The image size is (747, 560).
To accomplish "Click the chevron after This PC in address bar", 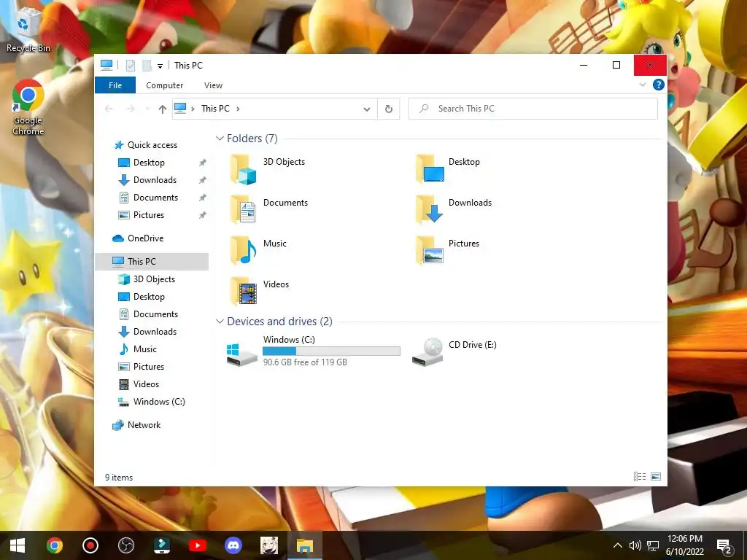I will pyautogui.click(x=238, y=109).
